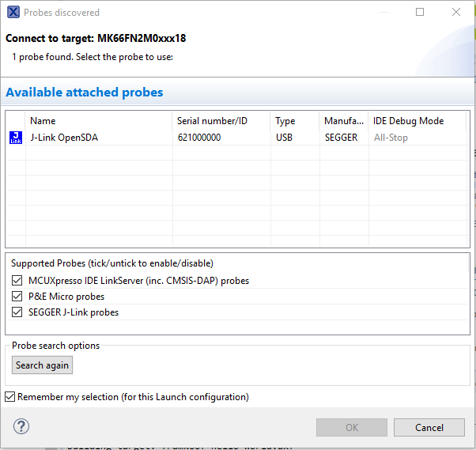Uncheck Remember my selection option
Image resolution: width=476 pixels, height=450 pixels.
10,397
